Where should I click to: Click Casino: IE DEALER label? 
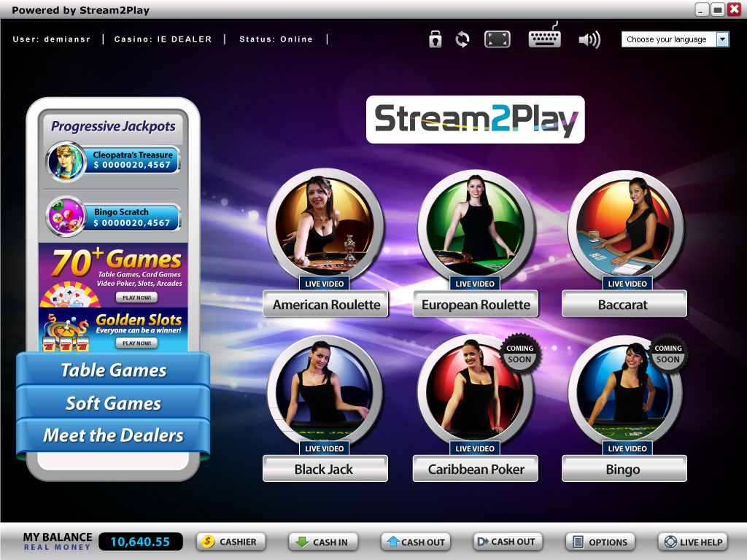(x=163, y=39)
